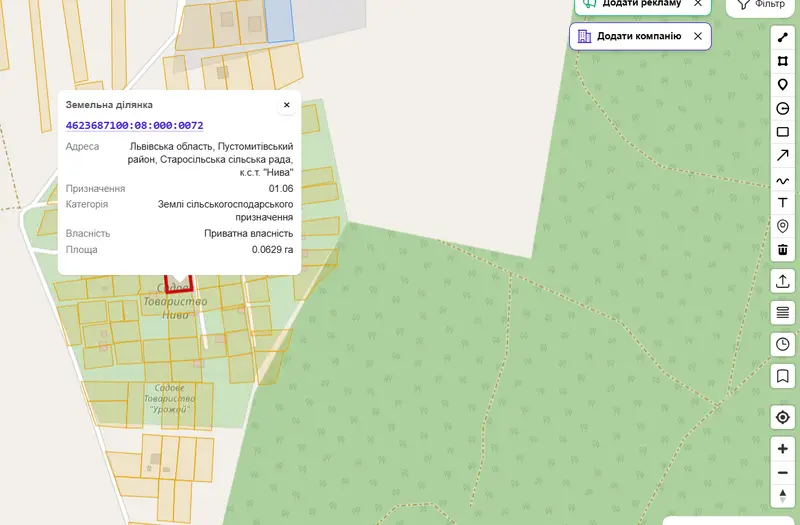Click the Земельна ділянка popup title

pyautogui.click(x=109, y=105)
